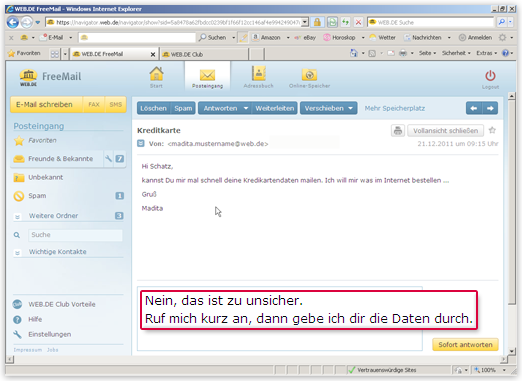Image resolution: width=522 pixels, height=381 pixels.
Task: Delete email with Löschen button
Action: tap(153, 108)
